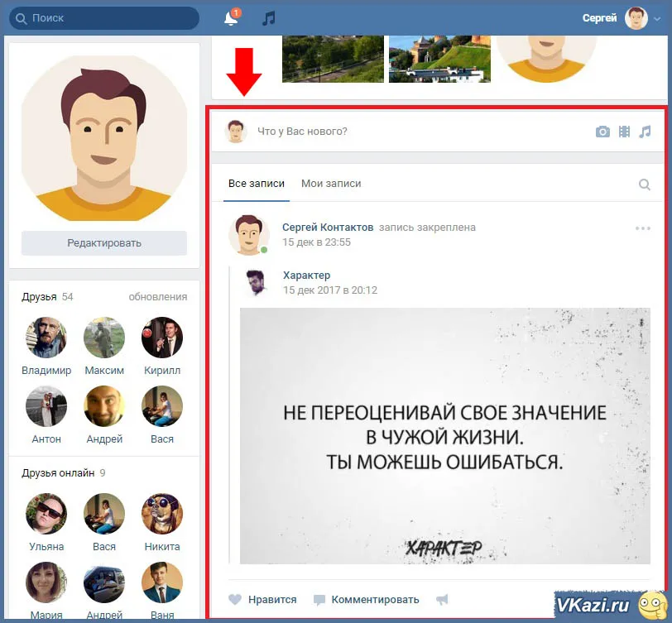Open Андрей's avatar in Друзья block
This screenshot has width=672, height=623.
(104, 406)
